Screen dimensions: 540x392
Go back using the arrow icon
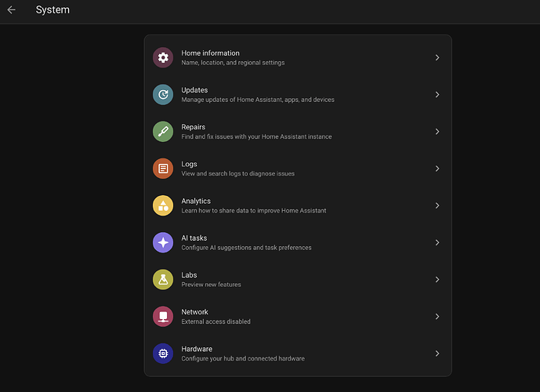[x=12, y=9]
